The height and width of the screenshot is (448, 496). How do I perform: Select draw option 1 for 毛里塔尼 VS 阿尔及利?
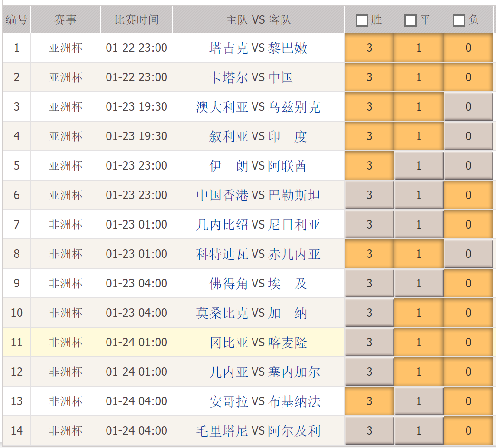(419, 430)
